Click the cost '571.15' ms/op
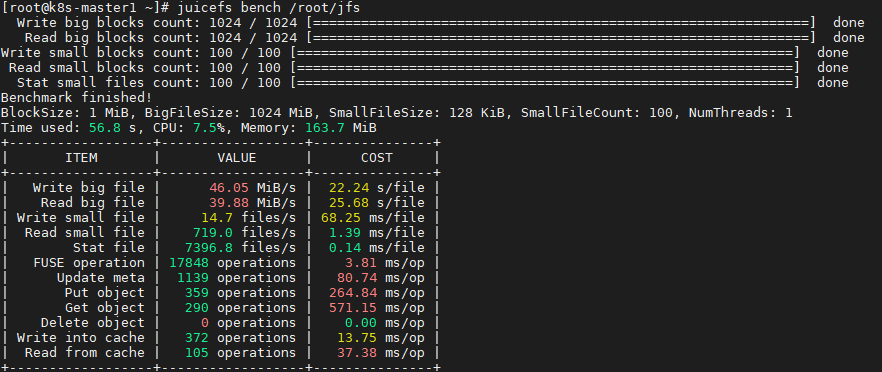882x372 pixels. (353, 308)
